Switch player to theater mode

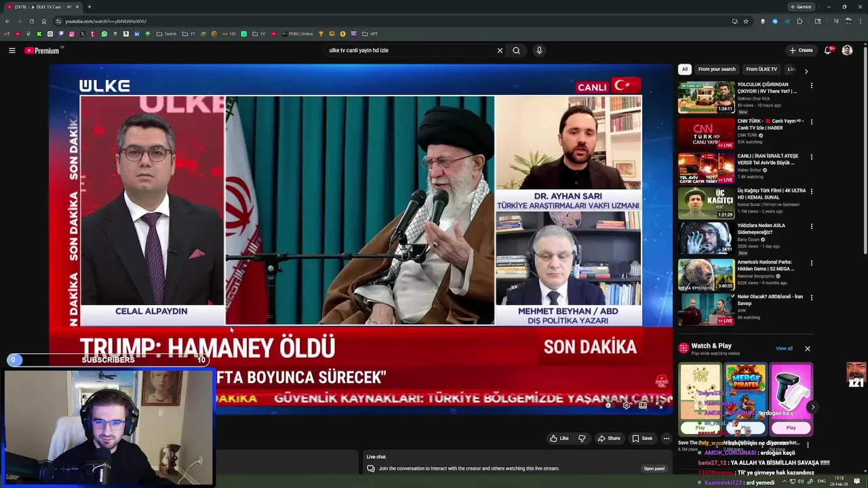[x=643, y=405]
